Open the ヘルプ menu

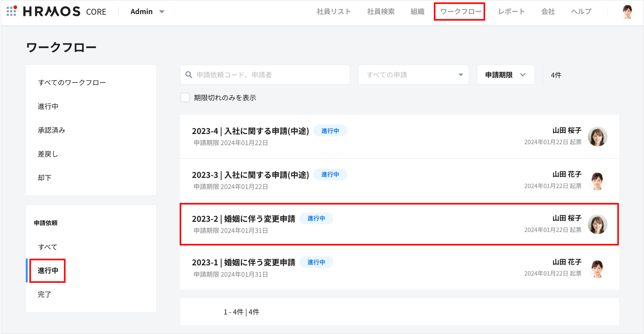tap(581, 11)
